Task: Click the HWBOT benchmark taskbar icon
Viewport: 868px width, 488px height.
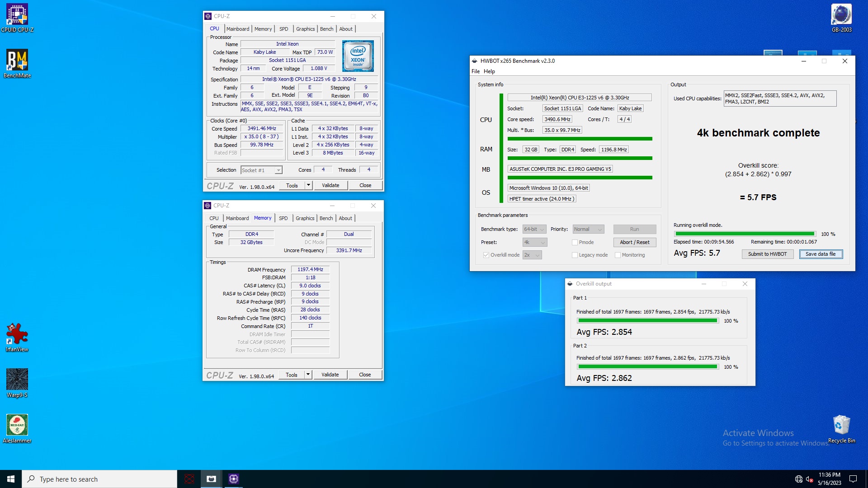Action: [211, 479]
